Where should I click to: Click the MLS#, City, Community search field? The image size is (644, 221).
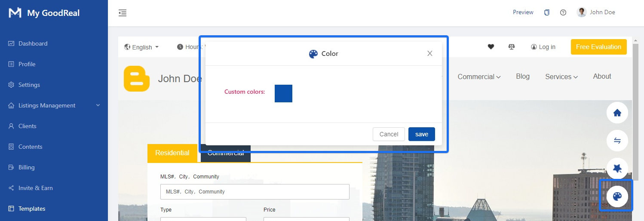[x=255, y=192]
